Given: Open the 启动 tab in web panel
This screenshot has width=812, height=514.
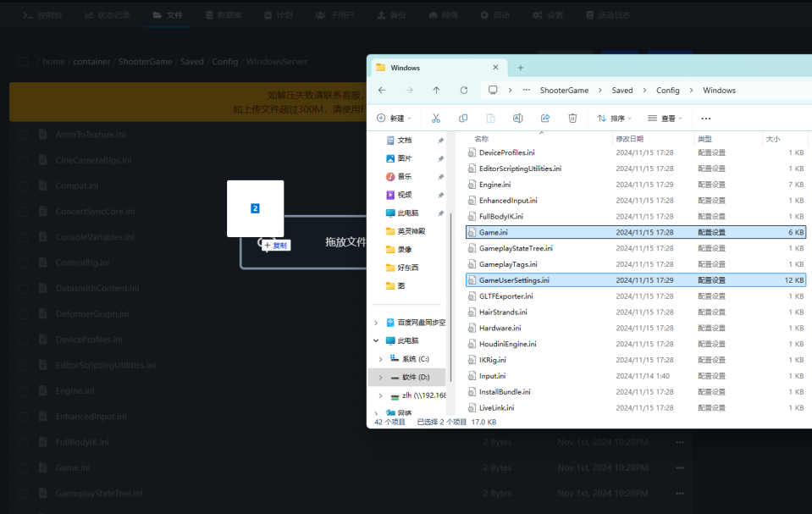Looking at the screenshot, I should (x=494, y=15).
